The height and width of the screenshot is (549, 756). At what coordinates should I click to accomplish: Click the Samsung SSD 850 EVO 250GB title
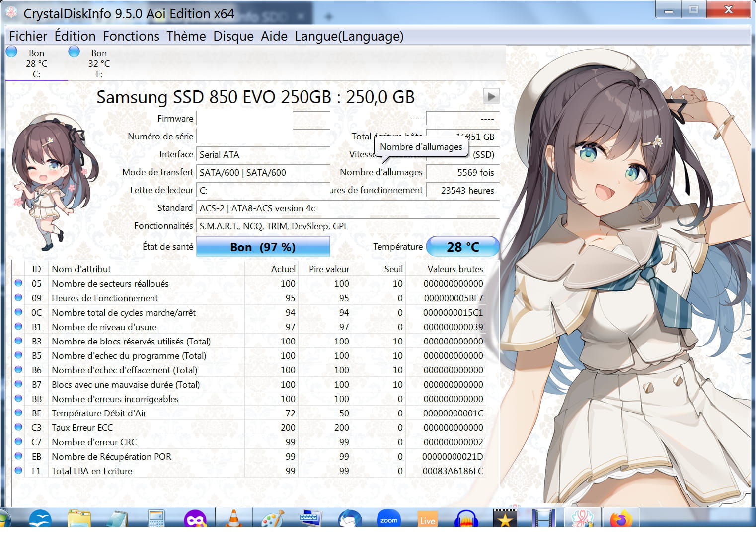tap(255, 97)
